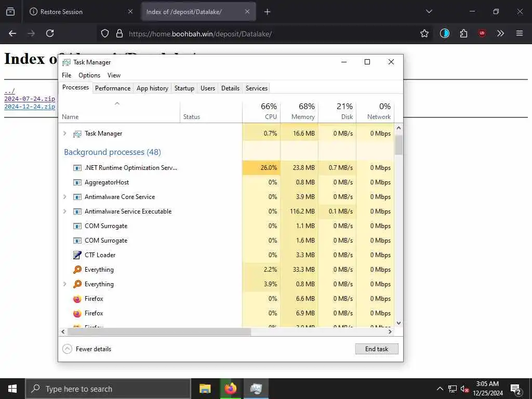Click the network tray icon
Image resolution: width=532 pixels, height=399 pixels.
point(453,389)
